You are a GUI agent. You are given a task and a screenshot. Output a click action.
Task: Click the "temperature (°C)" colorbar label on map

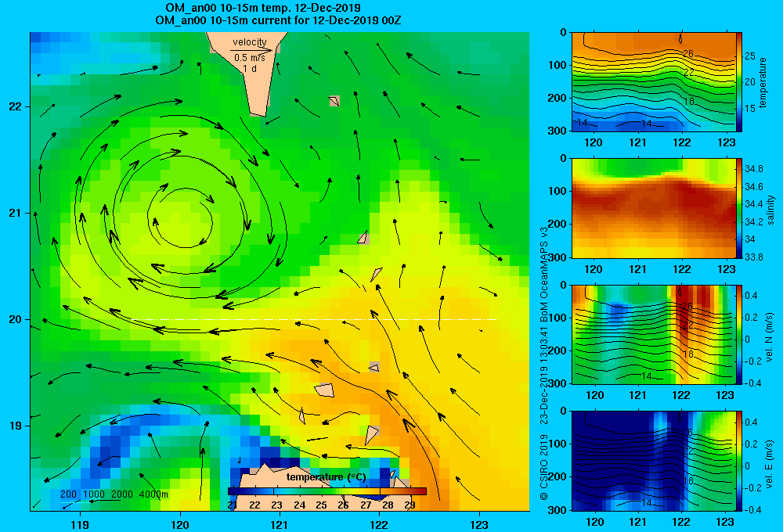point(326,477)
